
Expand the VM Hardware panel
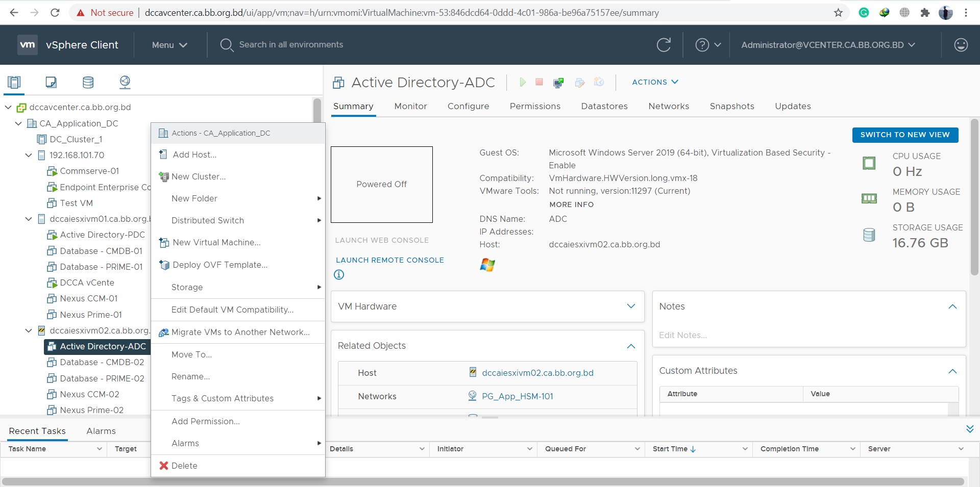click(631, 306)
